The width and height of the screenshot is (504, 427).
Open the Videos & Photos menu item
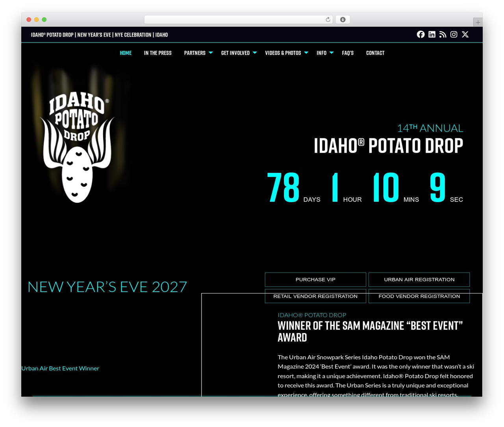(x=283, y=53)
